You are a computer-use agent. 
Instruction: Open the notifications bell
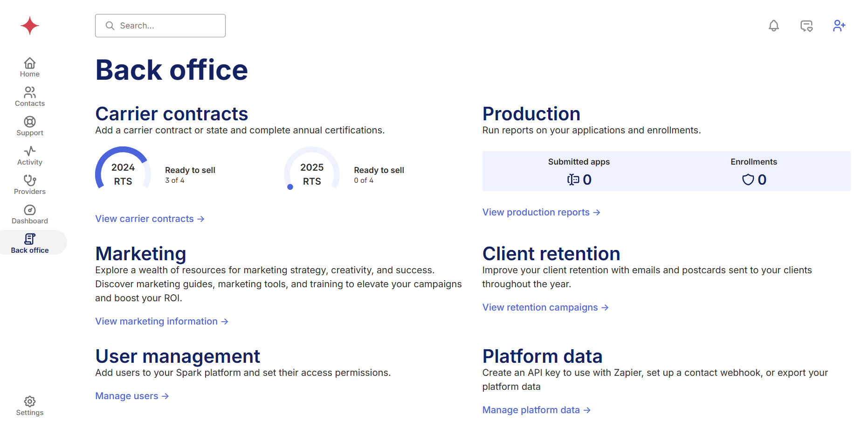pyautogui.click(x=773, y=26)
